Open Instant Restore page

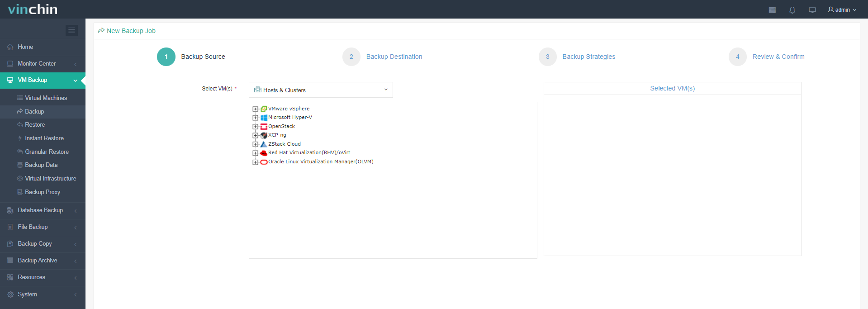43,138
